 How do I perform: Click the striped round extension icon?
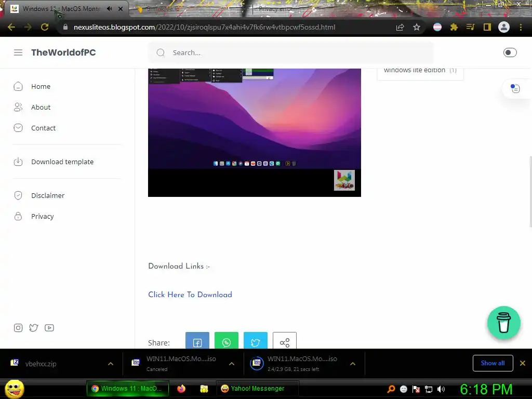click(x=437, y=27)
